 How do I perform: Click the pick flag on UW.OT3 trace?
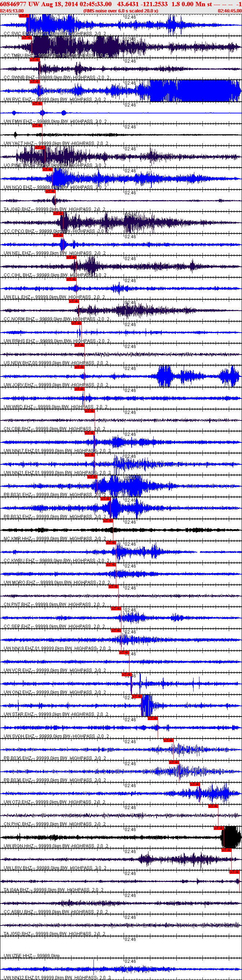195,785
